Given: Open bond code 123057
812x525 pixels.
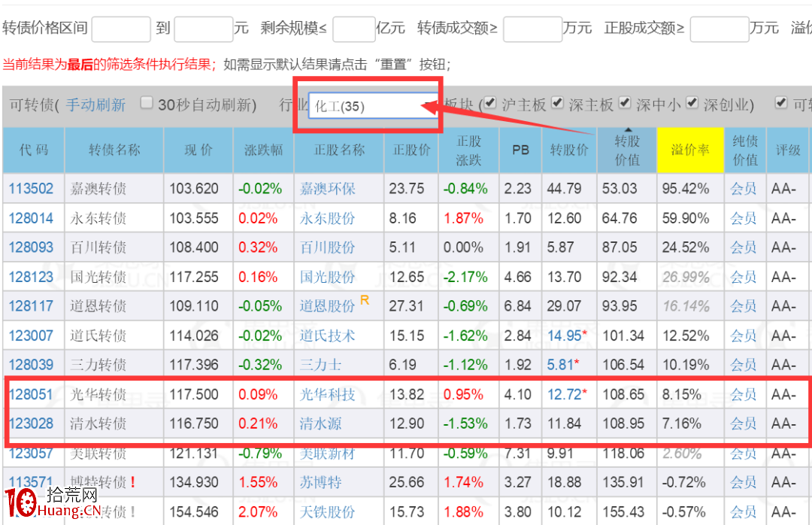Looking at the screenshot, I should click(31, 453).
